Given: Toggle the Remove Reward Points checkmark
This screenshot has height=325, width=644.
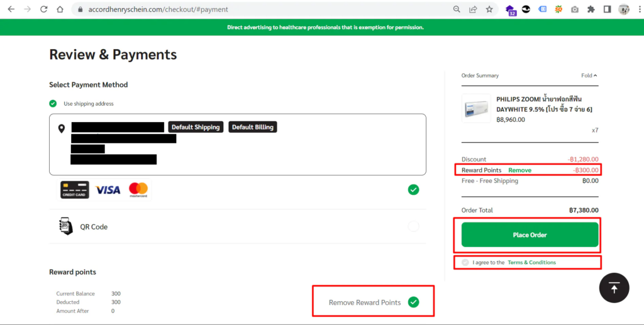Looking at the screenshot, I should [x=413, y=302].
